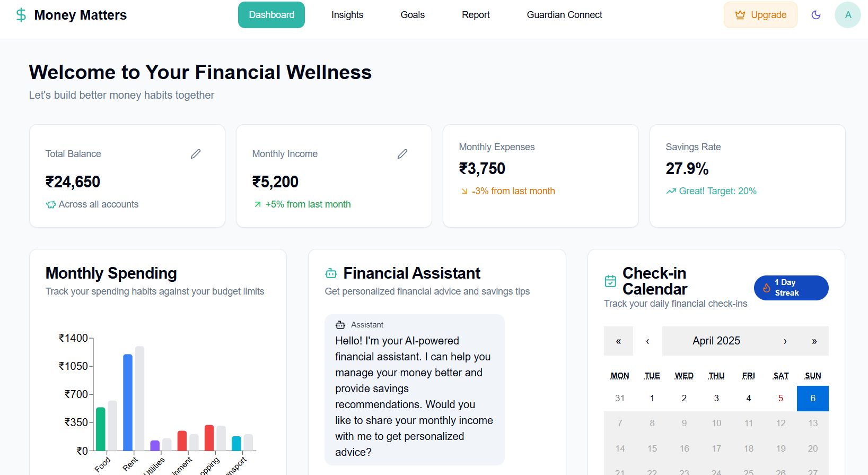Open the Insights tab
This screenshot has width=868, height=475.
(347, 15)
